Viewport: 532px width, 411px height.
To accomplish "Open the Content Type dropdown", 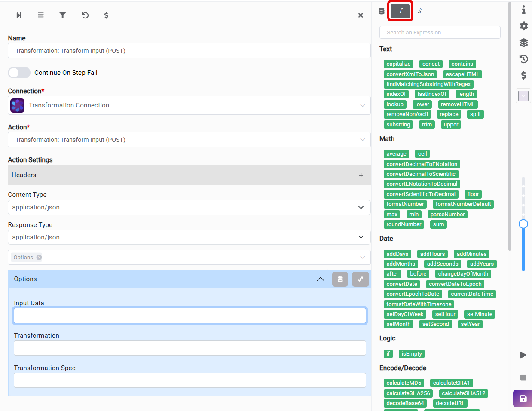I will pos(189,207).
